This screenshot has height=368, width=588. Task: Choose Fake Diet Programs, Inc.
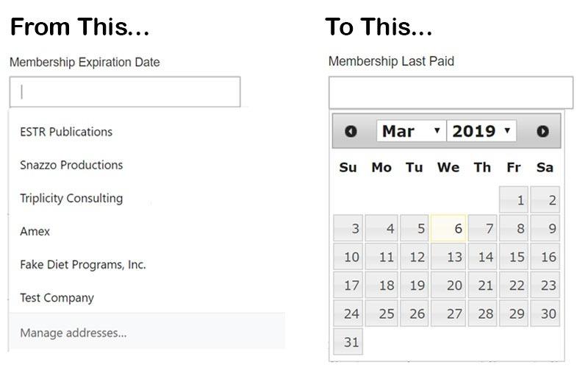point(83,265)
